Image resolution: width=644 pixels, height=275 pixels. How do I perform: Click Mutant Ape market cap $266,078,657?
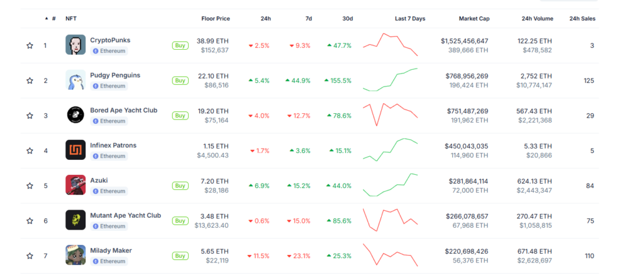467,216
